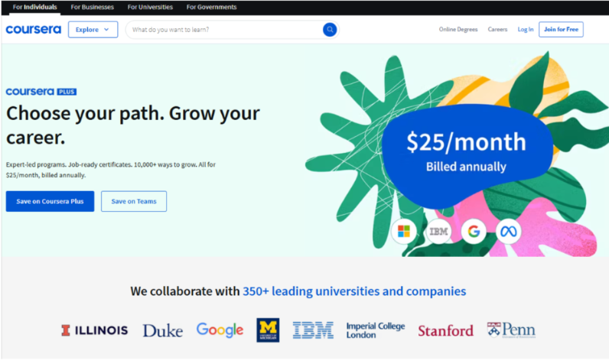Select the For Individuals tab
Viewport: 609px width, 364px height.
coord(35,7)
